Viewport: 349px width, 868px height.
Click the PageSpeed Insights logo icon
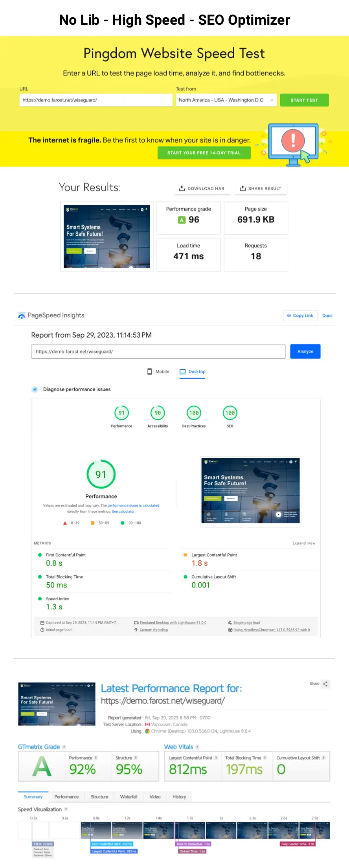pyautogui.click(x=22, y=316)
